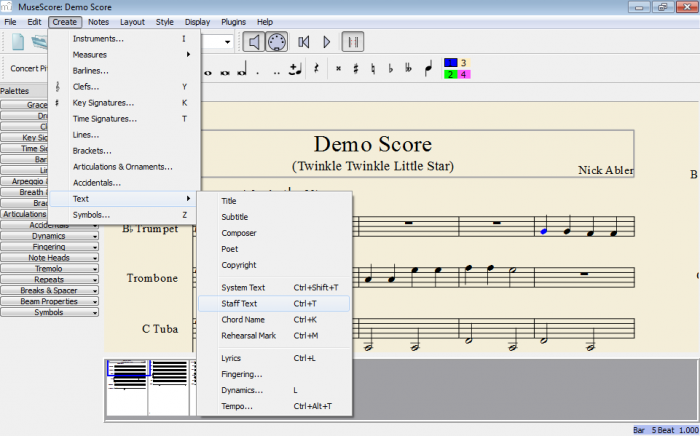Apply flat accidental

tap(391, 69)
